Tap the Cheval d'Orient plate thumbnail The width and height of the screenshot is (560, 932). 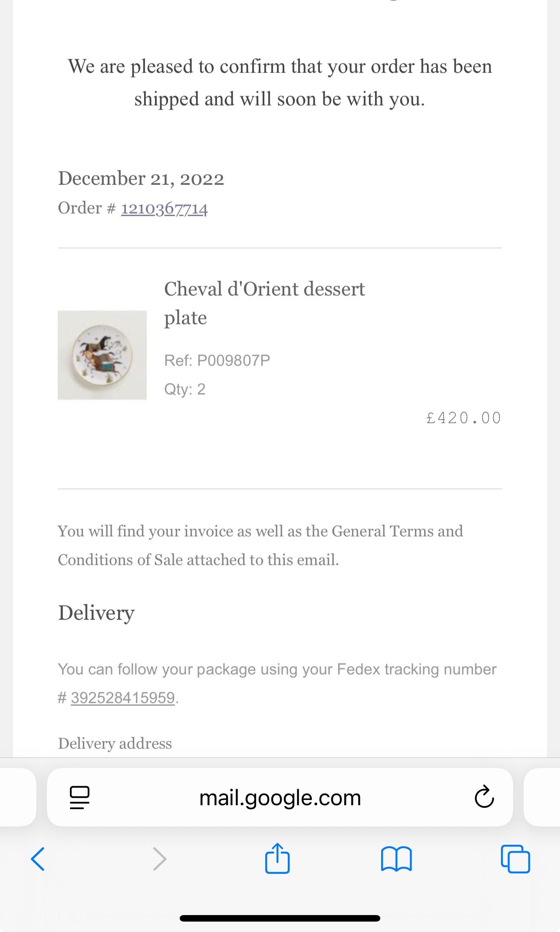point(102,355)
